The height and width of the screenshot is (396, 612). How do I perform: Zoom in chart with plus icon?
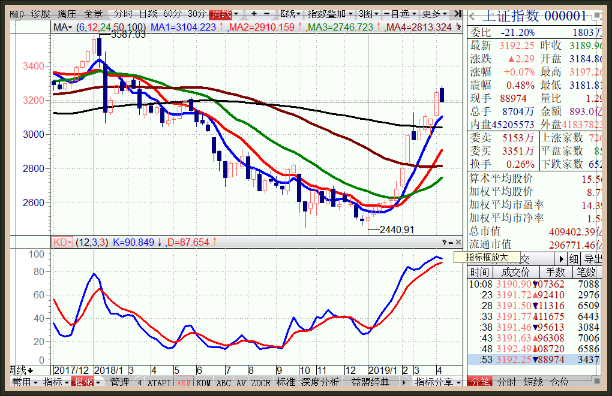(254, 14)
